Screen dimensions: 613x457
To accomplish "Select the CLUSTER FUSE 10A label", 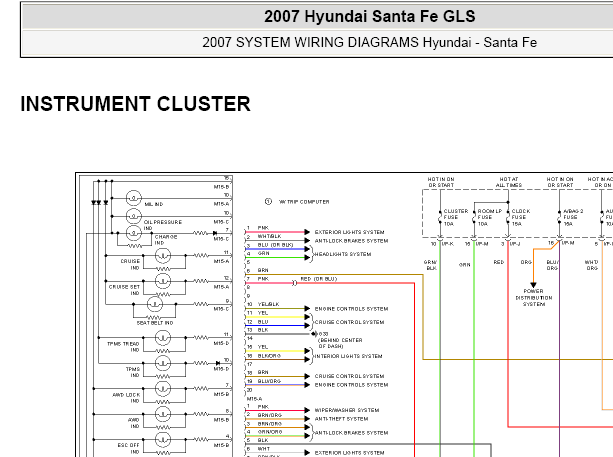I will tap(455, 217).
